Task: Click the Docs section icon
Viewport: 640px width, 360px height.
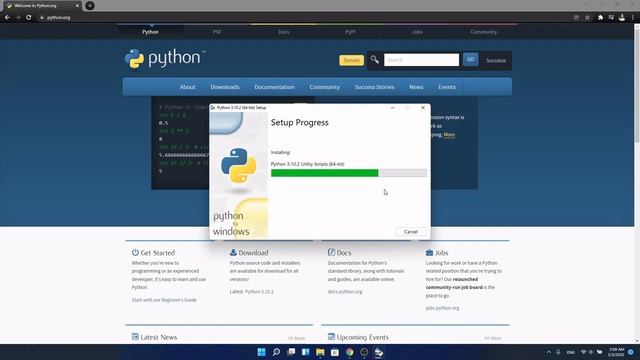Action: click(331, 252)
